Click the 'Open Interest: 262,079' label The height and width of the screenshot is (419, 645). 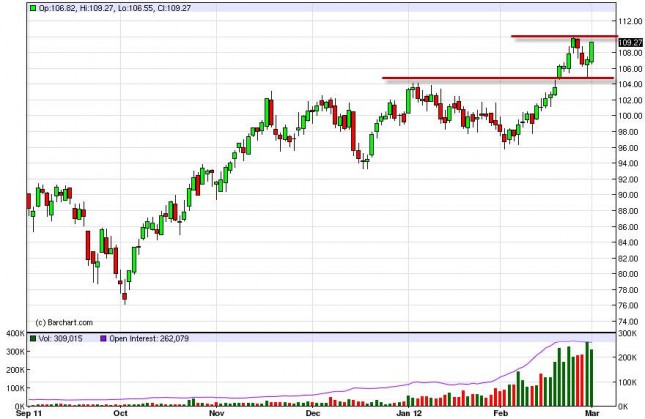[149, 338]
